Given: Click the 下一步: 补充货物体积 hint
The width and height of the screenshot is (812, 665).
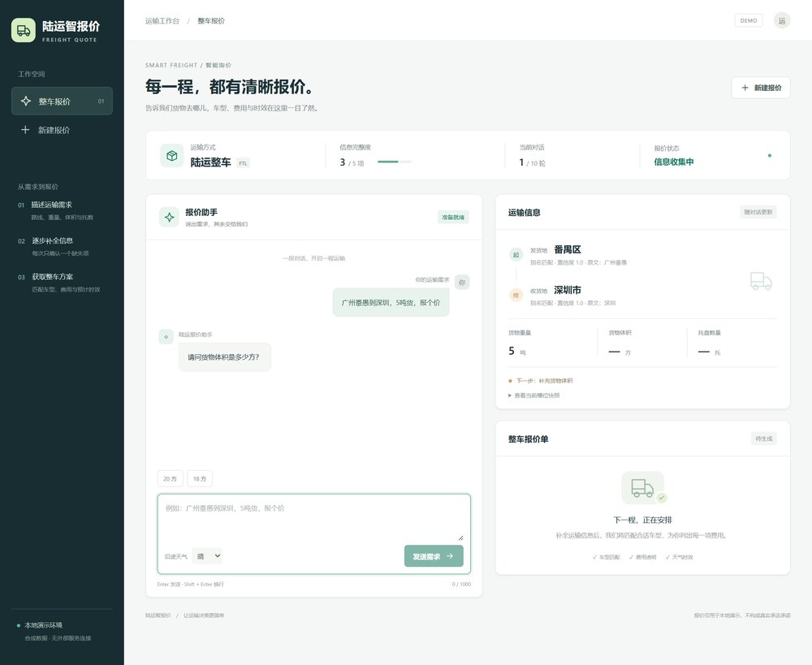Looking at the screenshot, I should [x=541, y=381].
